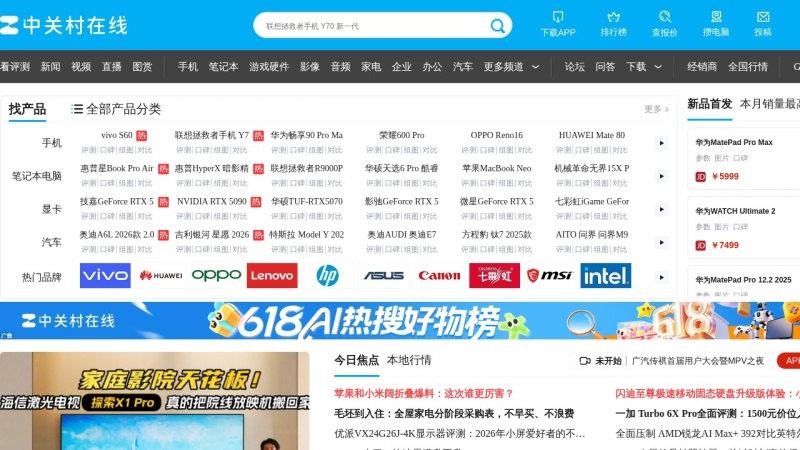800x450 pixels.
Task: Open the 攒电脑 build-PC icon
Action: 716,17
